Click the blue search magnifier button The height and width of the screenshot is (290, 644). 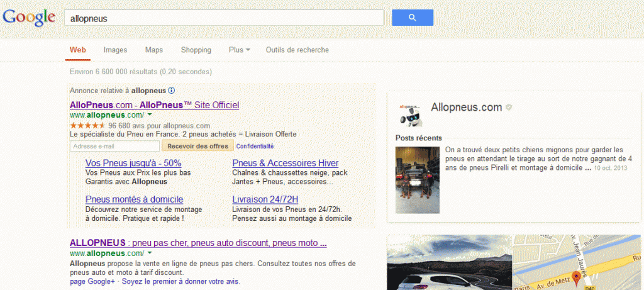413,18
